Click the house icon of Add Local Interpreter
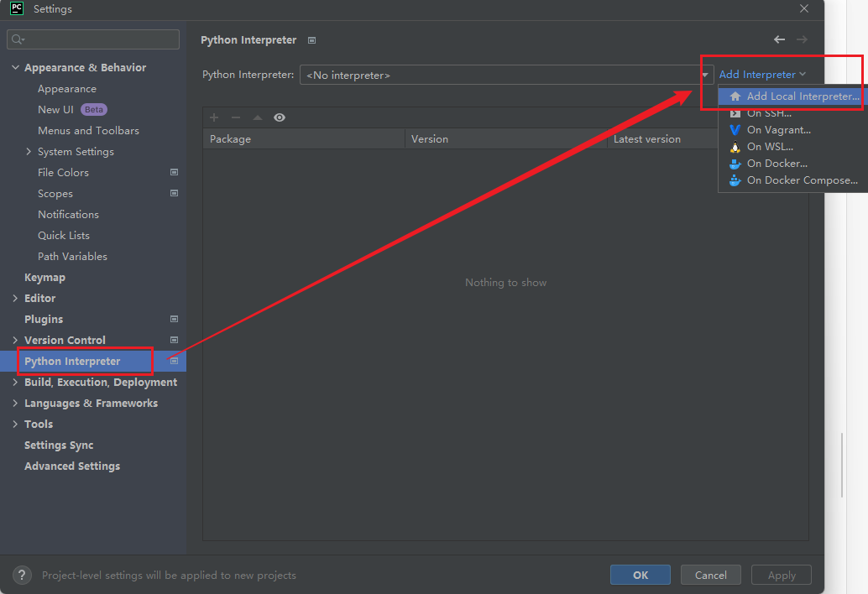The width and height of the screenshot is (868, 594). pos(735,96)
